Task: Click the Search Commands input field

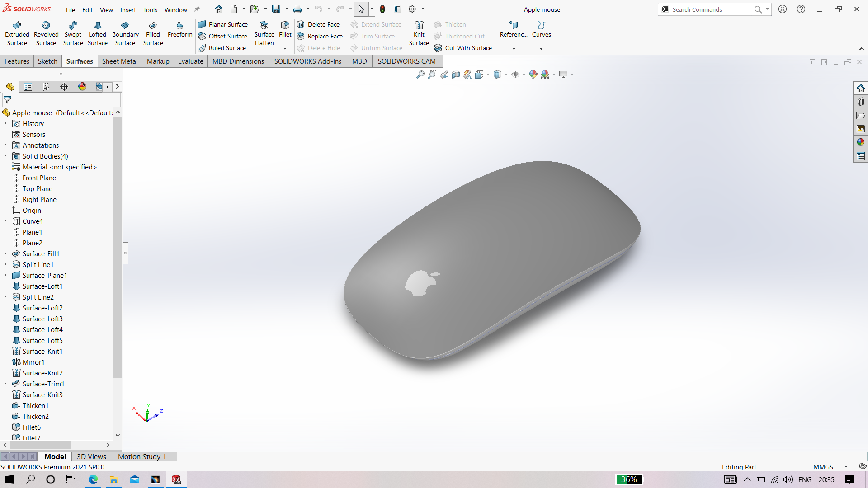Action: [x=710, y=9]
